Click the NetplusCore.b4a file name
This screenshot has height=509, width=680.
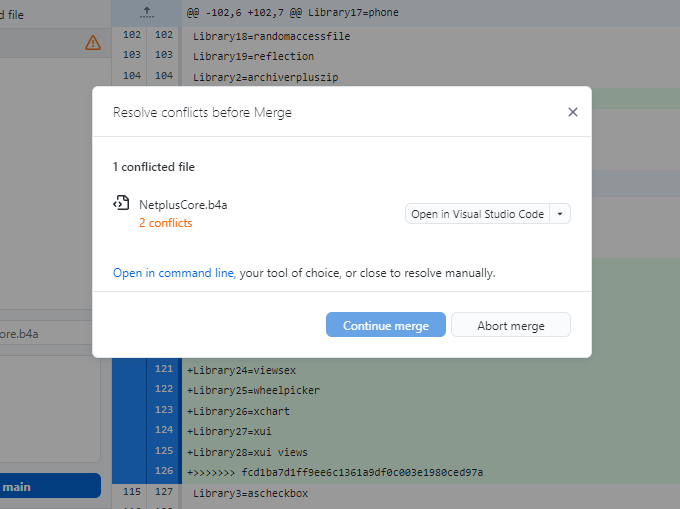(183, 205)
